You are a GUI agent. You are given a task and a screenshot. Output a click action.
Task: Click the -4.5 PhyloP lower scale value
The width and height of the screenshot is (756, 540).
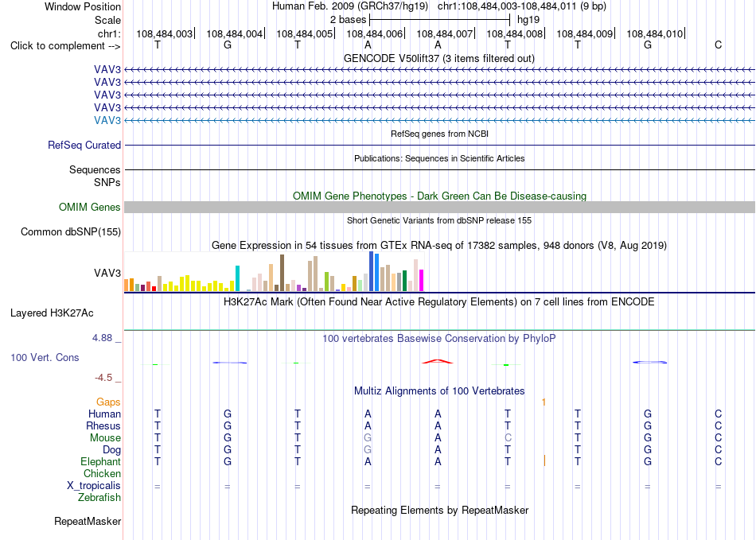click(x=103, y=378)
